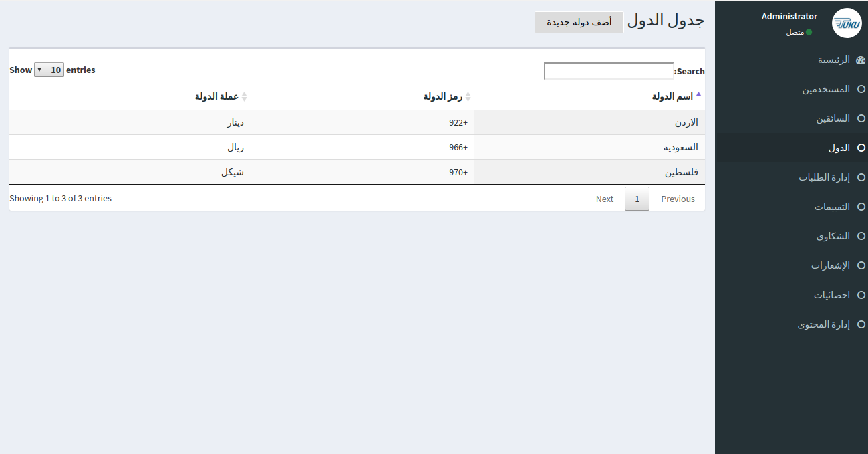The height and width of the screenshot is (454, 868).
Task: Go to the Next table page
Action: (x=604, y=199)
